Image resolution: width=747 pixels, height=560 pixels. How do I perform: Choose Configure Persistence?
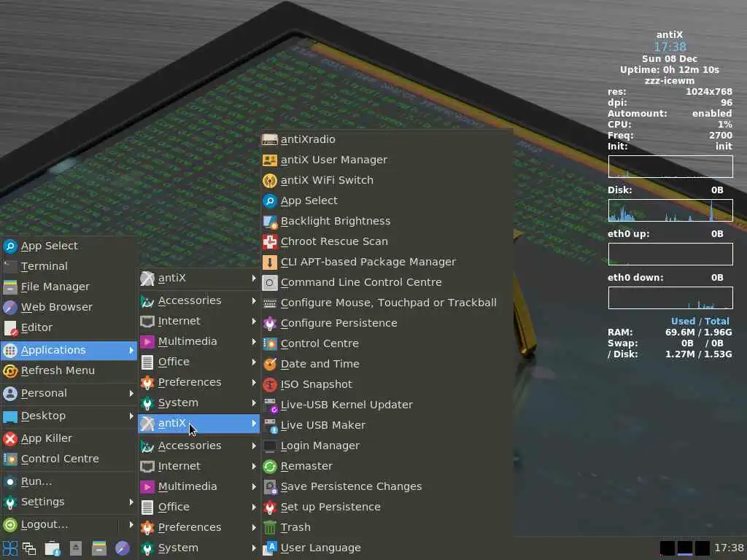(387, 323)
